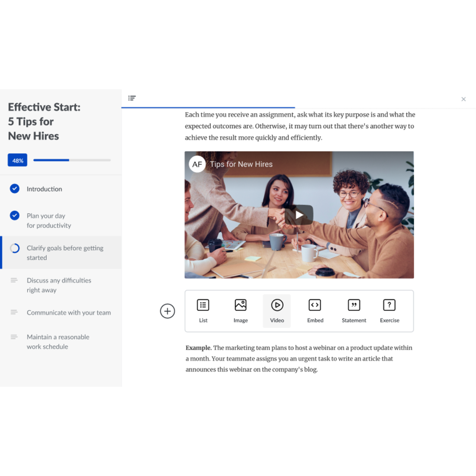Viewport: 476px width, 476px height.
Task: Insert a List block
Action: tap(203, 311)
